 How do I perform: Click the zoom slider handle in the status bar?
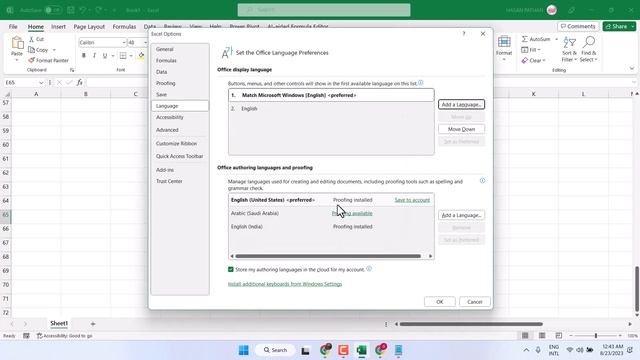click(x=596, y=336)
